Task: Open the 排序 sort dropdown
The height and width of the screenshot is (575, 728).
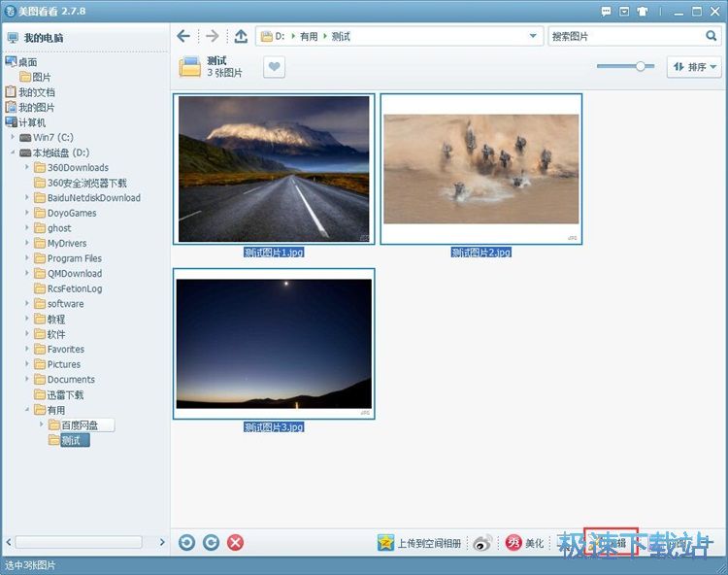Action: (694, 67)
